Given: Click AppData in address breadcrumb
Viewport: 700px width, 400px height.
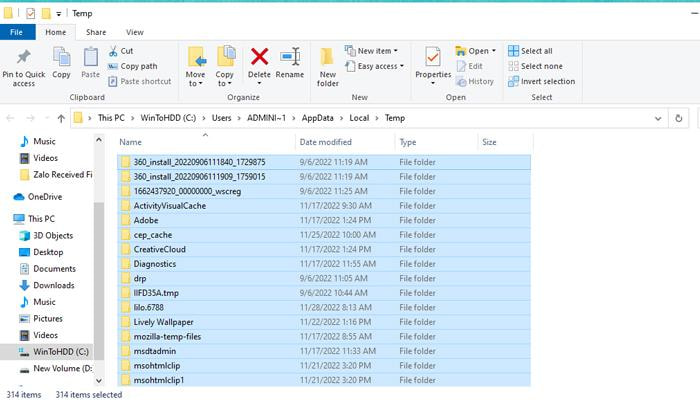Looking at the screenshot, I should click(317, 118).
